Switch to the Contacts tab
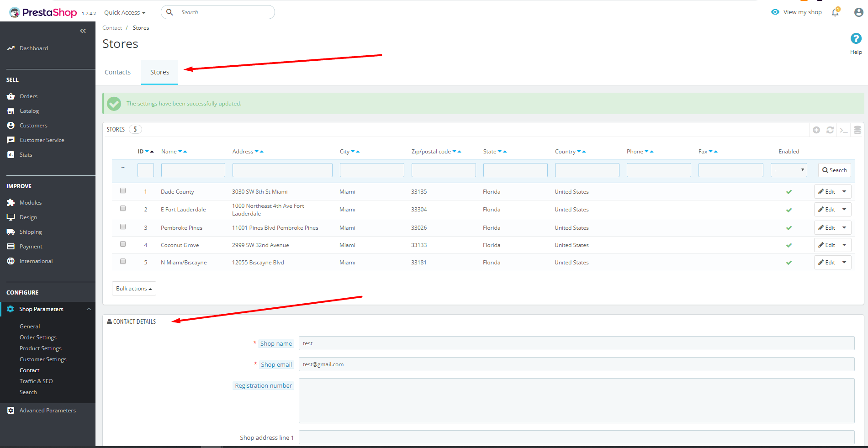 coord(117,72)
